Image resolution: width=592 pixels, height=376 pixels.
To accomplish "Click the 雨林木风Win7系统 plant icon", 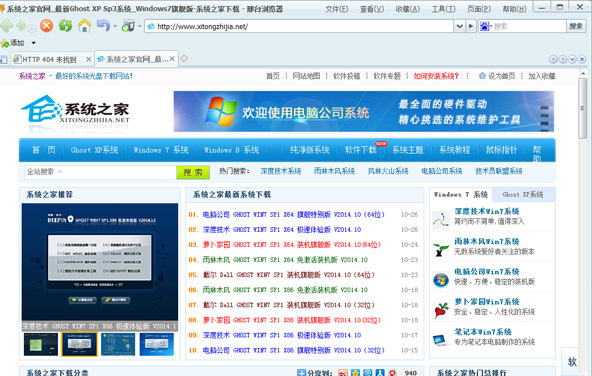I will click(x=441, y=250).
